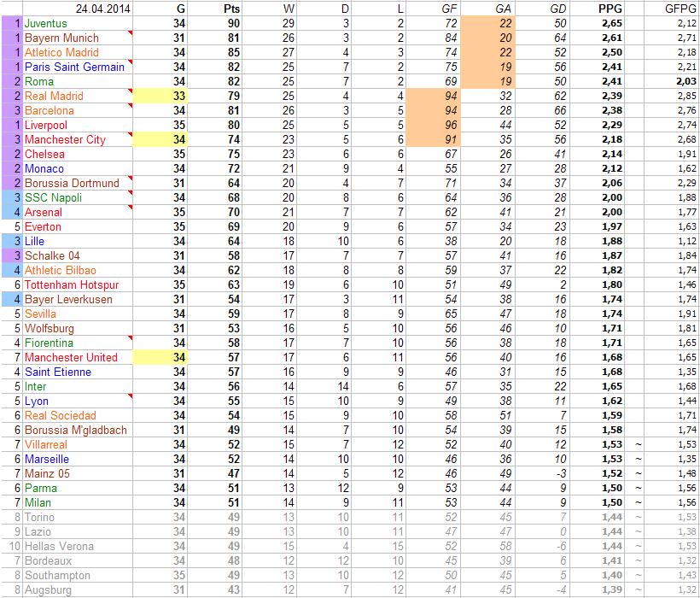
Task: Select the Tottenham Hotspur cell
Action: coord(78,284)
